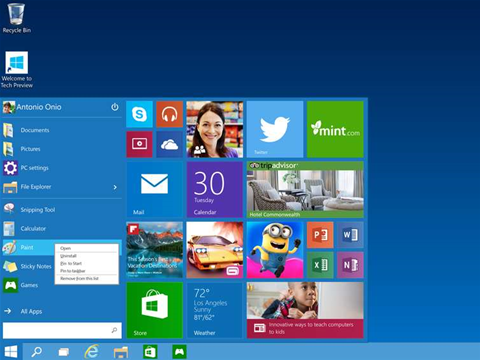Click the power button in Start menu

115,107
